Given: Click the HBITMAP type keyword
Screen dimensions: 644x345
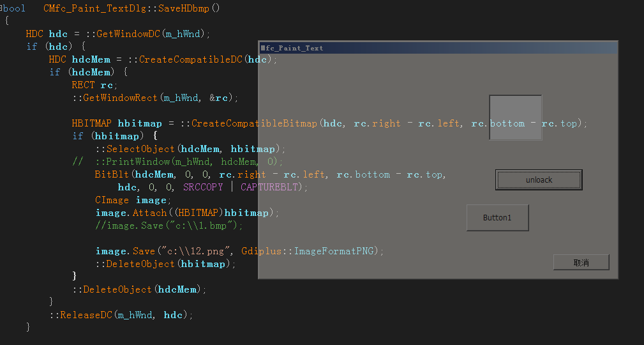Looking at the screenshot, I should [91, 123].
